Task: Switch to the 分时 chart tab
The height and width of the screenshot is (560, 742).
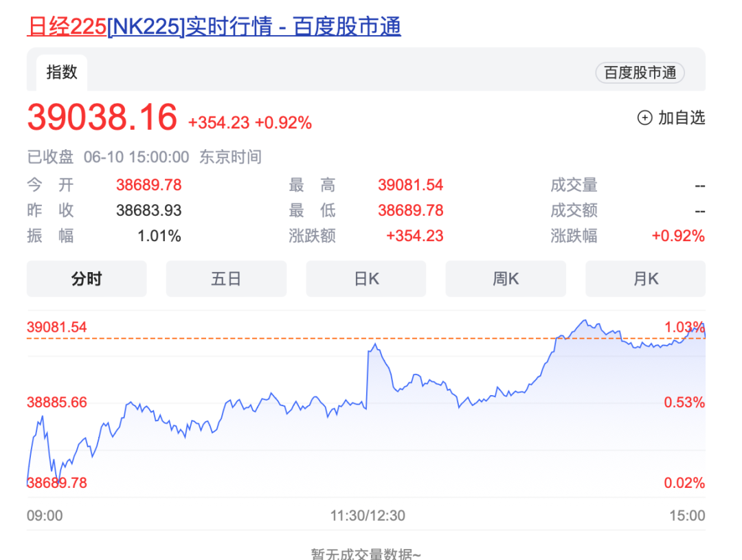Action: coord(87,279)
